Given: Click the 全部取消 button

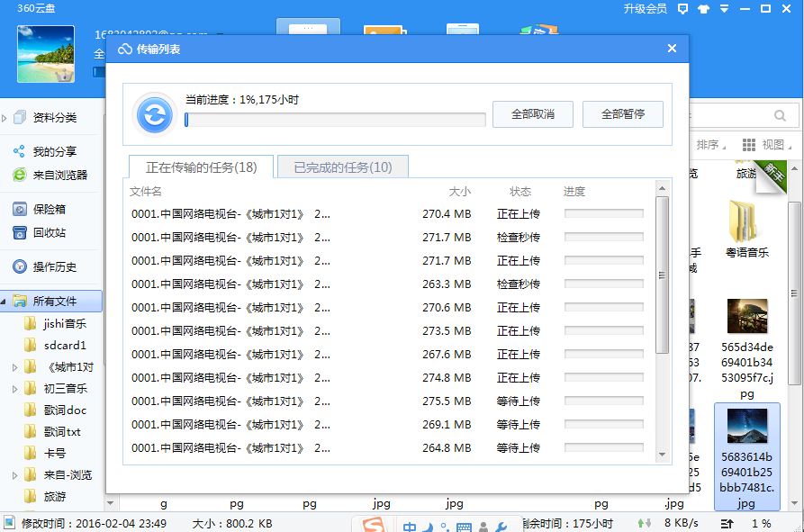Looking at the screenshot, I should [x=532, y=113].
